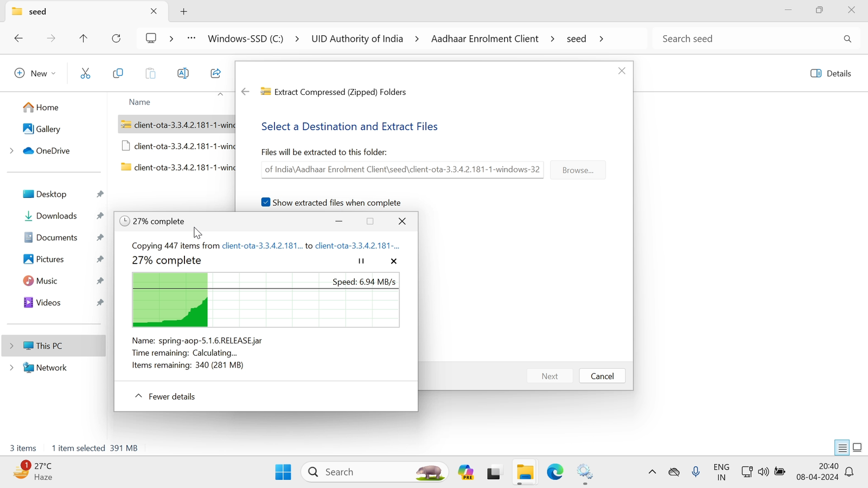Click the breadcrumb overflow ellipsis
Screen dimensions: 868x488
[x=192, y=38]
